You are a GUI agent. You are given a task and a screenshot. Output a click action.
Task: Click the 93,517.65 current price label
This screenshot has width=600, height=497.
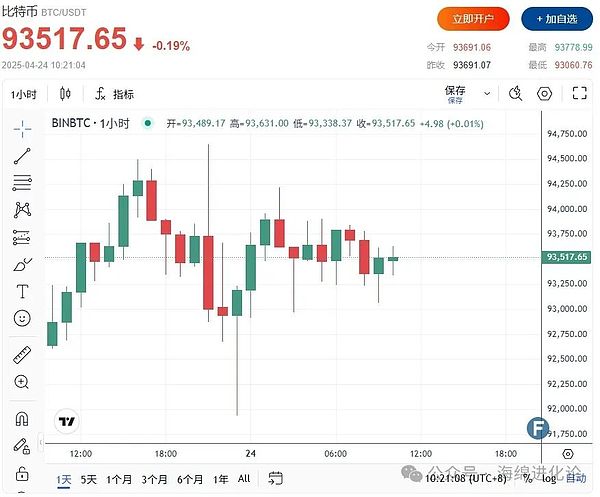(x=566, y=257)
